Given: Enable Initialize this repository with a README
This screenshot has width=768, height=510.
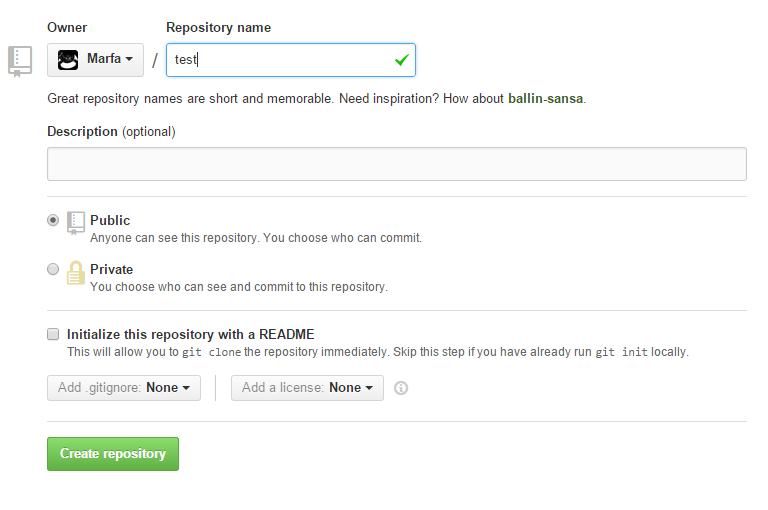Looking at the screenshot, I should point(53,334).
